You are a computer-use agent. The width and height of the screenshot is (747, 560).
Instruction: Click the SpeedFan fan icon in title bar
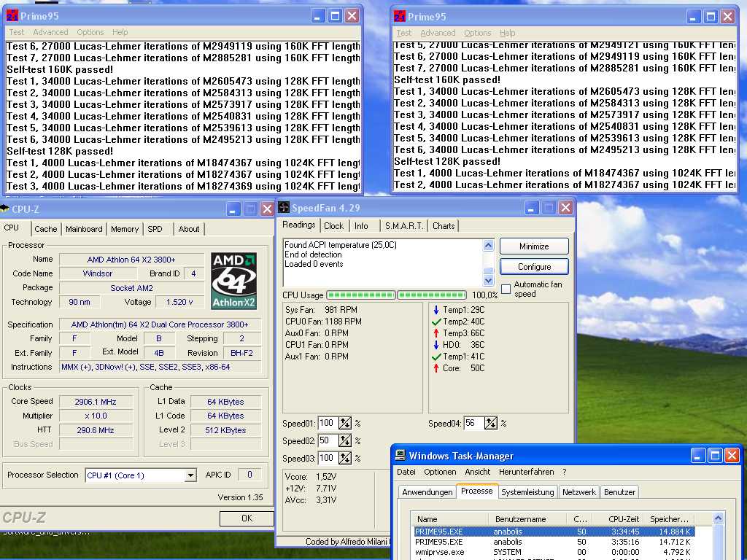[x=284, y=207]
